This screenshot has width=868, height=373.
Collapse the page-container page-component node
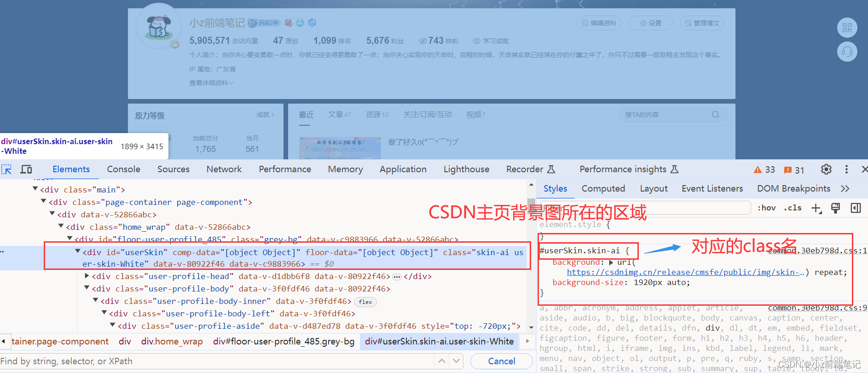tap(44, 201)
